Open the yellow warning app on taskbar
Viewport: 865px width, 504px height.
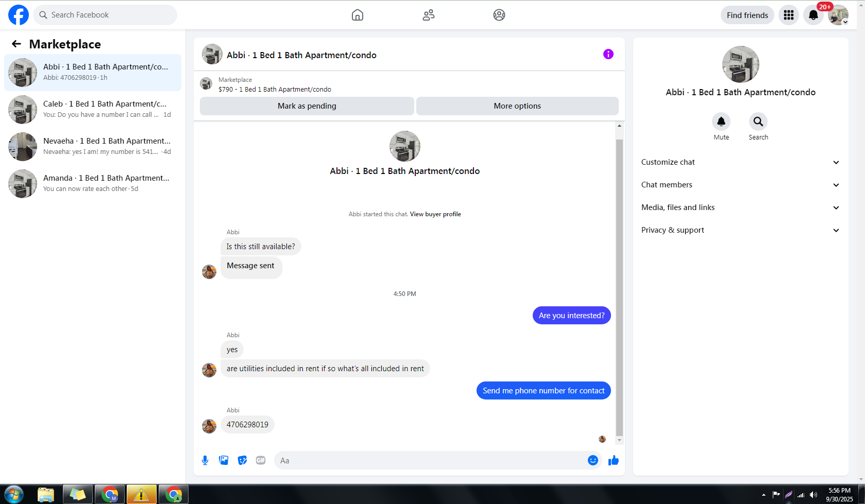[141, 495]
